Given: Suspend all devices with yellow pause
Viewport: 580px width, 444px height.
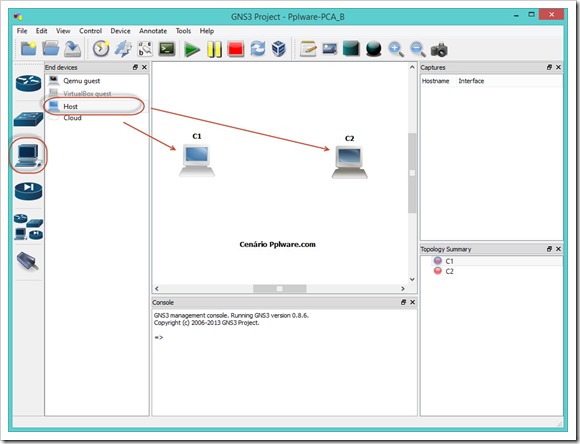Looking at the screenshot, I should tap(215, 49).
